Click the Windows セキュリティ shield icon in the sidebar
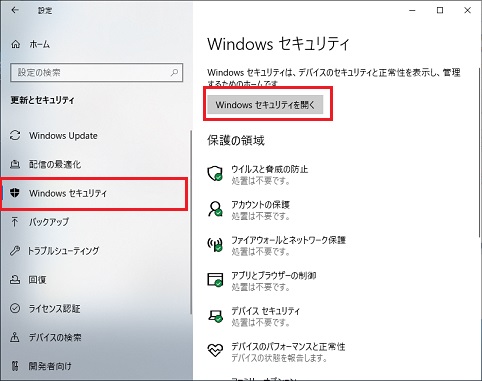The width and height of the screenshot is (482, 381). point(15,193)
